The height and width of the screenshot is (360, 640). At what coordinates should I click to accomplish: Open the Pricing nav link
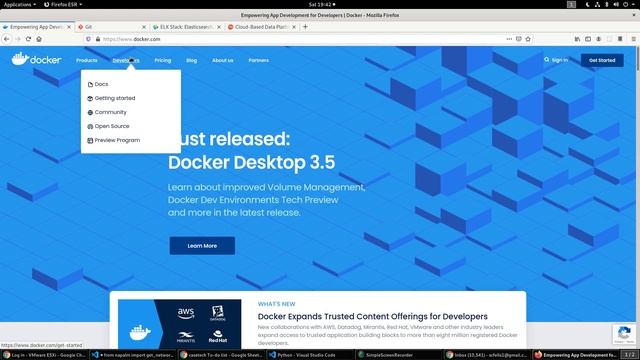coord(163,60)
